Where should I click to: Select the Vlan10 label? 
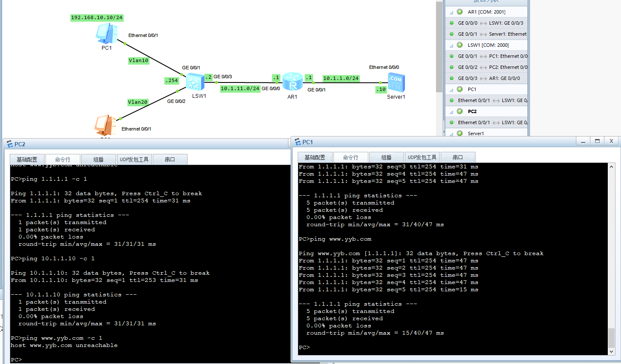point(139,60)
